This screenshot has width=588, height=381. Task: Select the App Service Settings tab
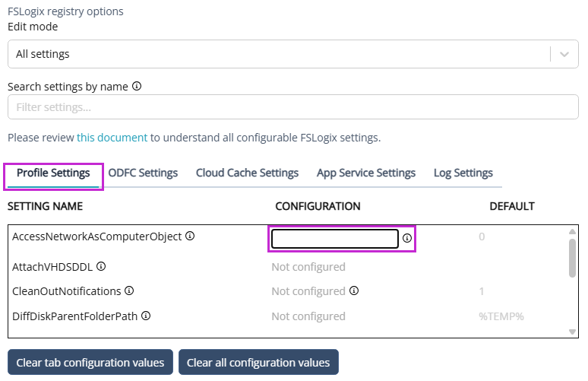pos(366,173)
